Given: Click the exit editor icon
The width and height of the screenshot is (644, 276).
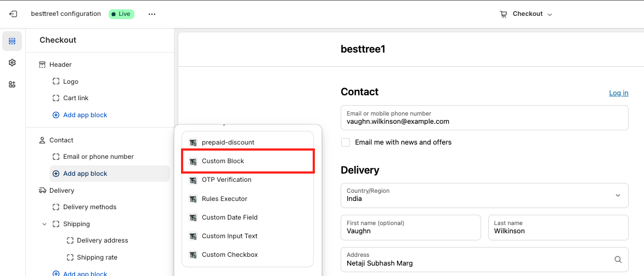Looking at the screenshot, I should [13, 14].
